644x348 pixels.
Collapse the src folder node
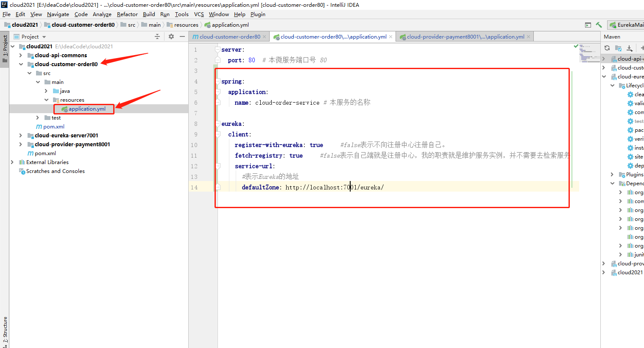tap(29, 73)
